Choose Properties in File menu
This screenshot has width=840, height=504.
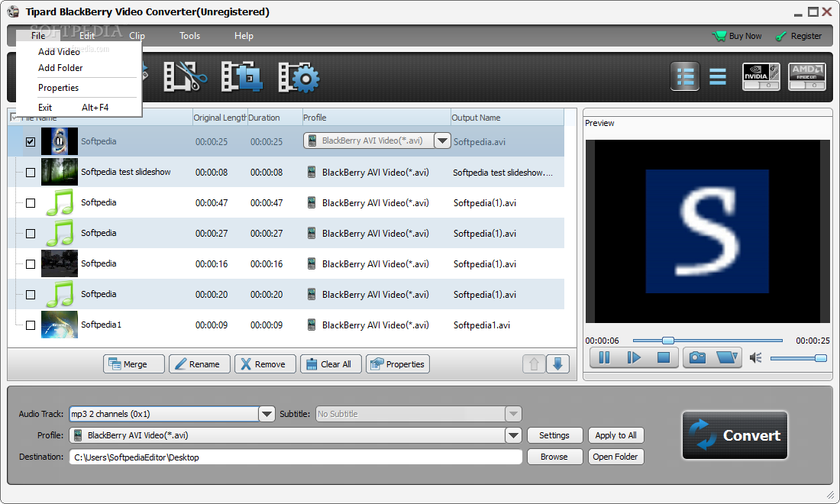[x=58, y=88]
